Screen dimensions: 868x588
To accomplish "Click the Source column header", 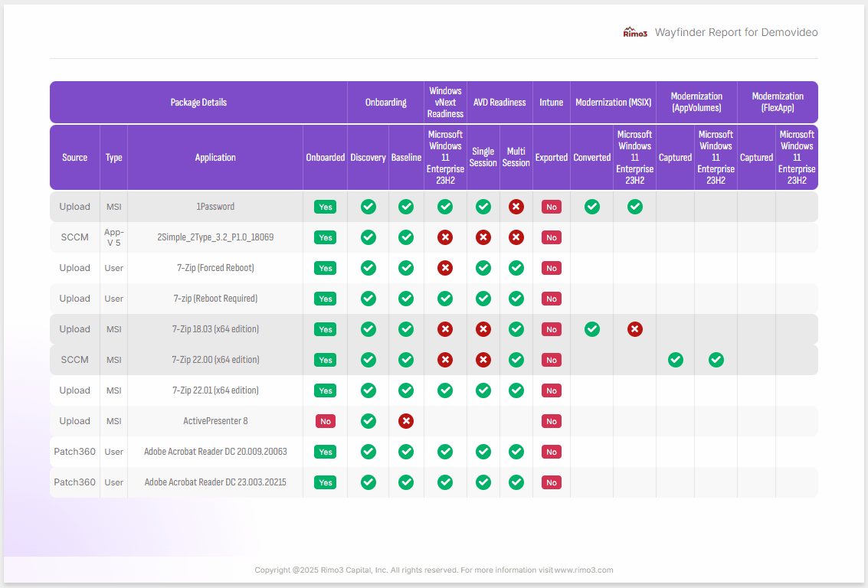I will [x=75, y=158].
